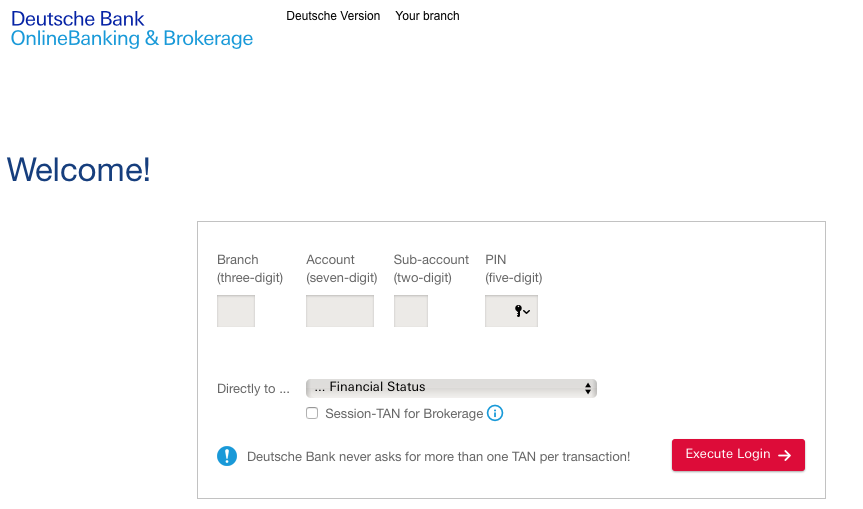
Task: Open the Financial Status dropdown
Action: [x=451, y=388]
